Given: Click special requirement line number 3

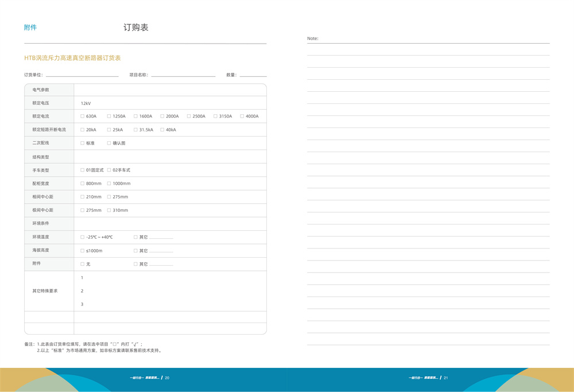Looking at the screenshot, I should [x=82, y=304].
